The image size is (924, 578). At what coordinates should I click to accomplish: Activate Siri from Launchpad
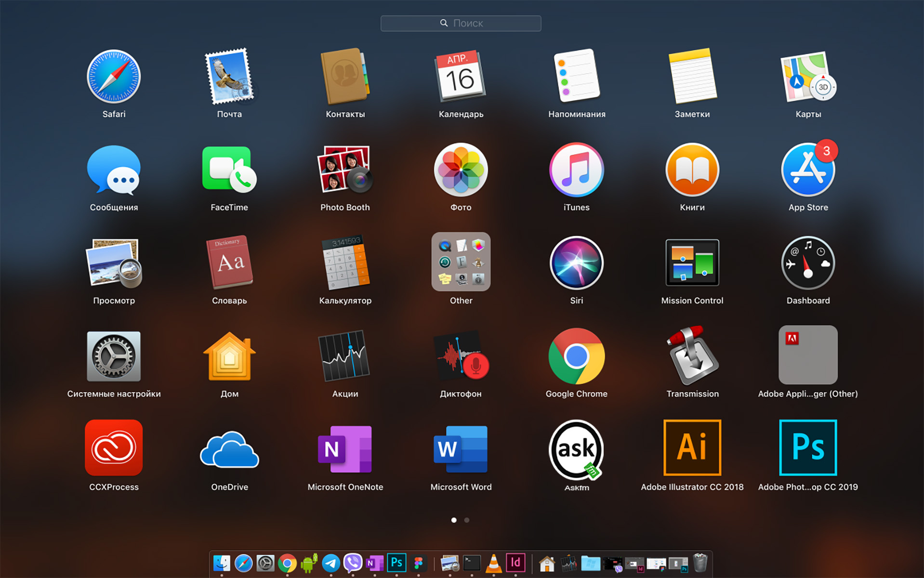click(577, 263)
